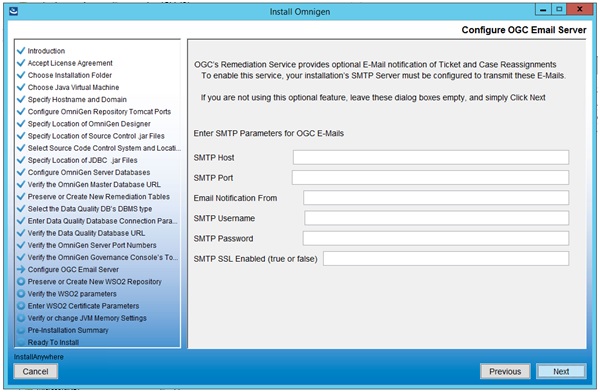Click the Previous button
The image size is (600, 392).
[x=505, y=371]
